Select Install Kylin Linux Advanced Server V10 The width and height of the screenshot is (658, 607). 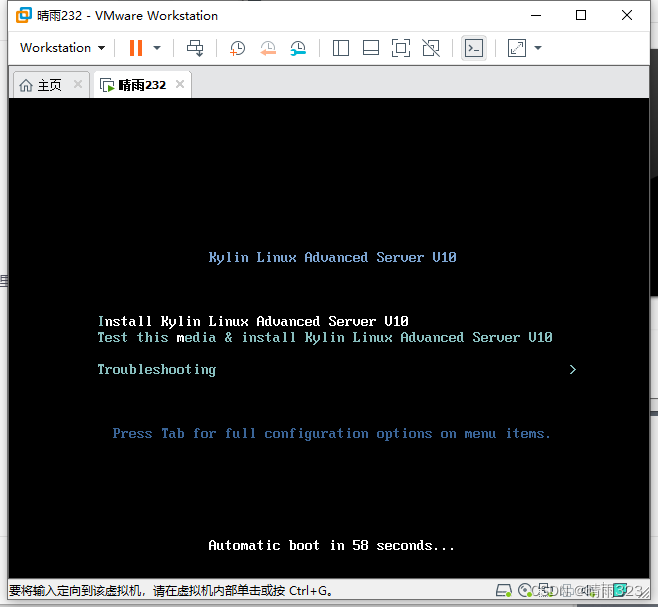coord(253,321)
